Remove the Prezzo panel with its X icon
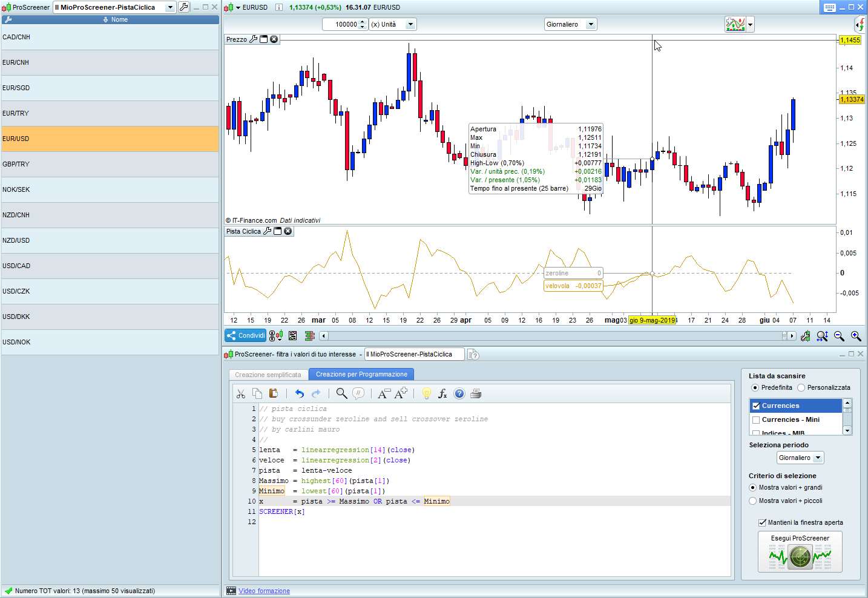868x598 pixels. coord(274,39)
